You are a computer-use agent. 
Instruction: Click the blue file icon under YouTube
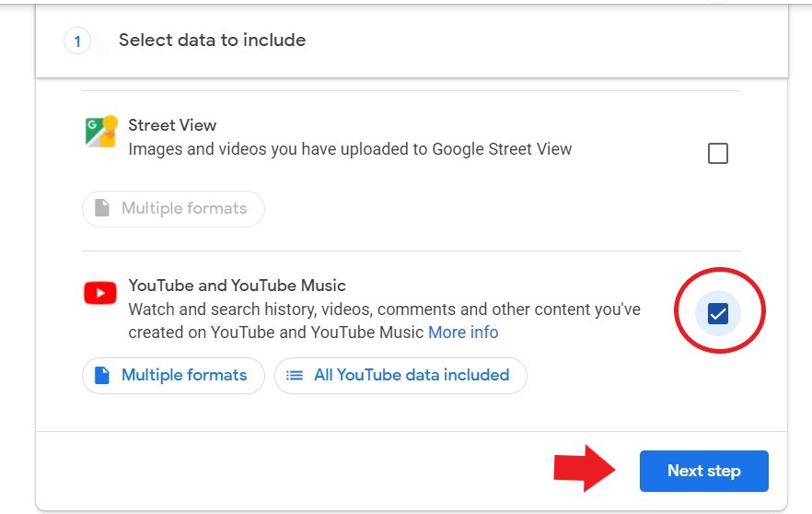point(102,376)
